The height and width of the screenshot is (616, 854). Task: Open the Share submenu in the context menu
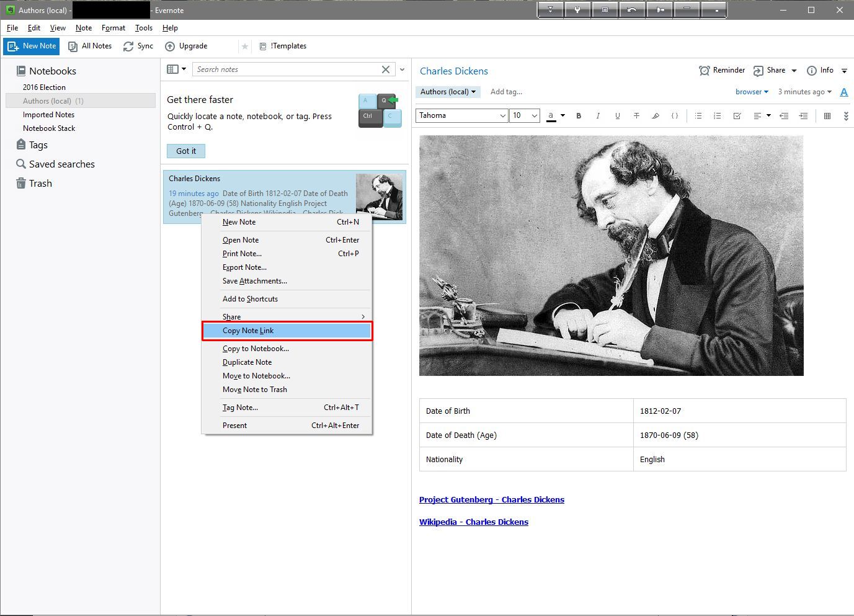coord(287,316)
